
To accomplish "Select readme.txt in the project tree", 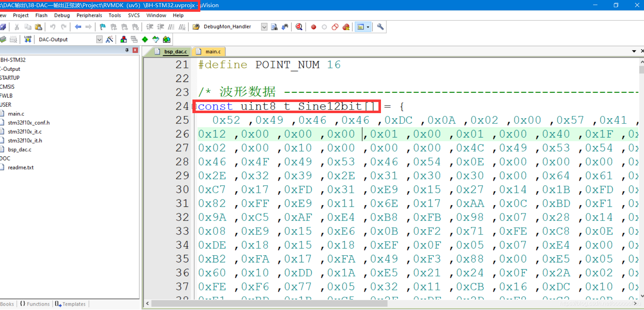I will tap(21, 167).
